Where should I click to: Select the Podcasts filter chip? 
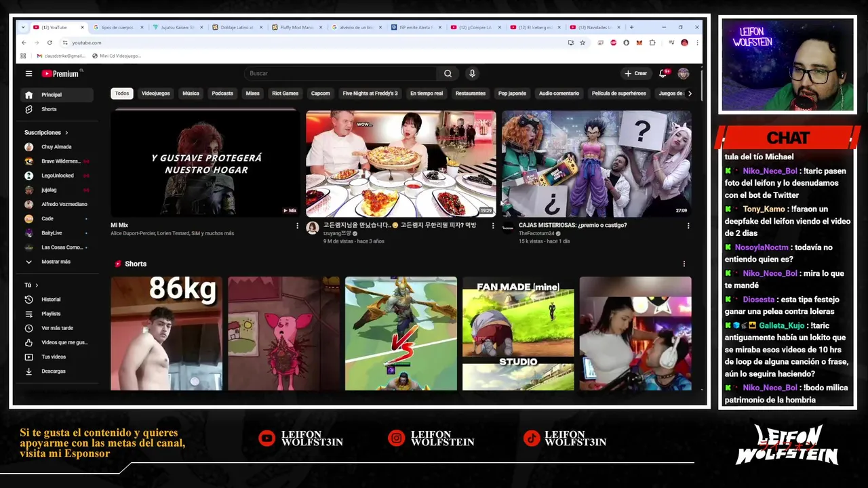coord(222,94)
